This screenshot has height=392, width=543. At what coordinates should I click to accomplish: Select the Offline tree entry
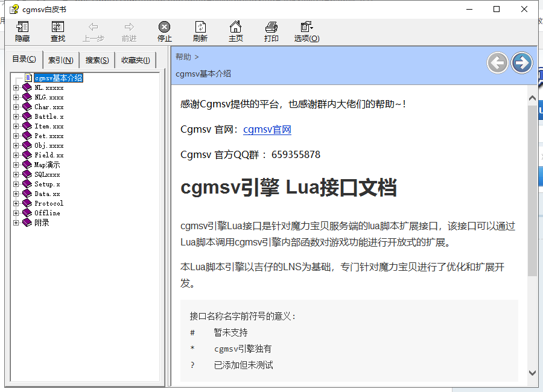tap(47, 213)
